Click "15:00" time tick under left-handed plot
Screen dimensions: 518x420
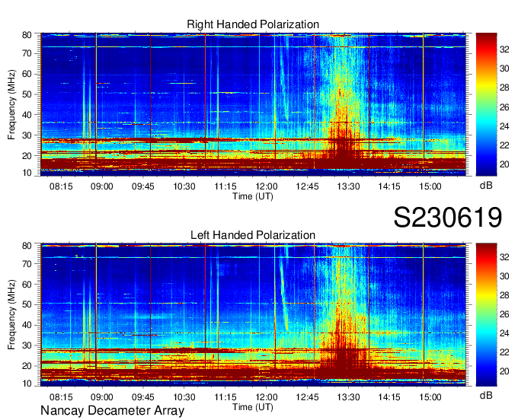[430, 397]
